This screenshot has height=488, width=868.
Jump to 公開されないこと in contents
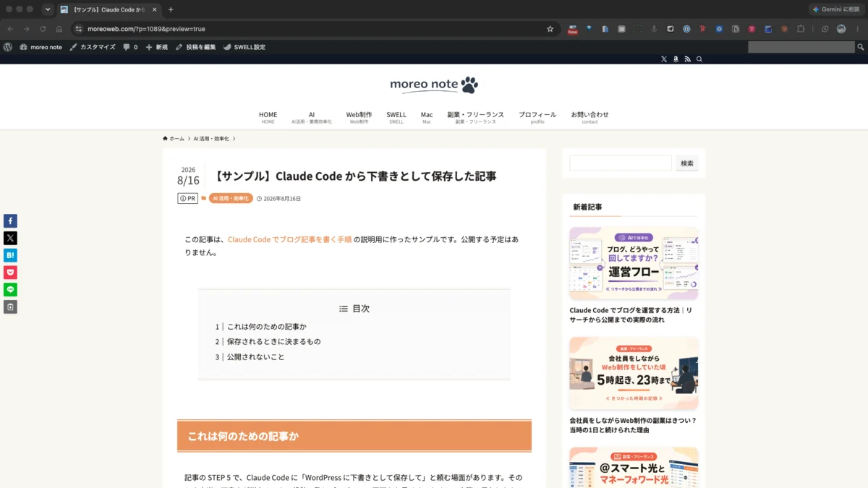click(x=255, y=357)
